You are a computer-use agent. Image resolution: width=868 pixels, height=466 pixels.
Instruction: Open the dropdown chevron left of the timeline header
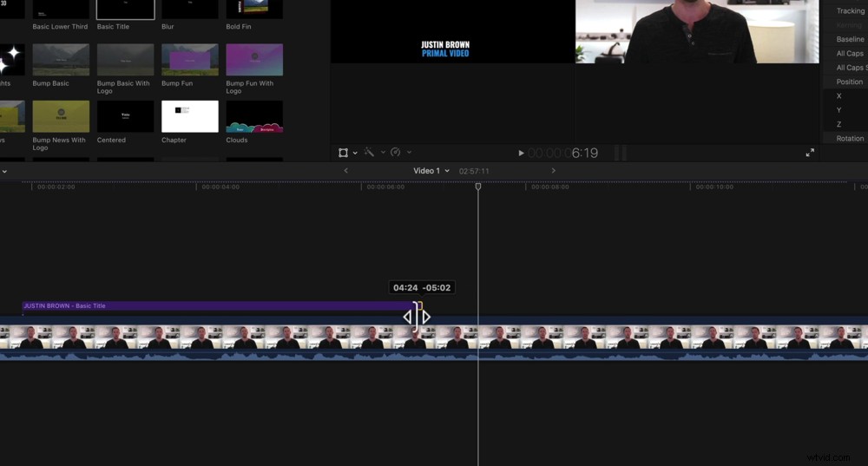point(4,172)
